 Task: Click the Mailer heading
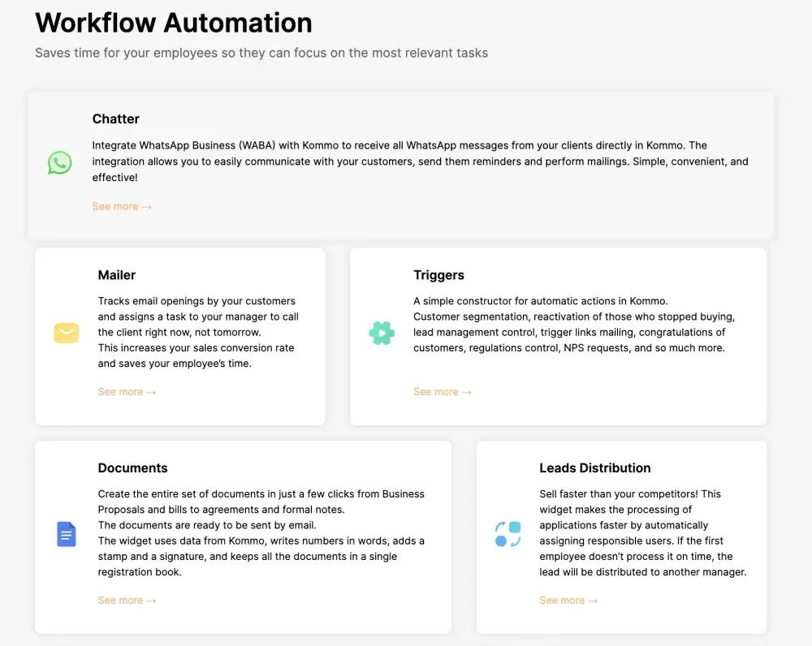tap(117, 275)
